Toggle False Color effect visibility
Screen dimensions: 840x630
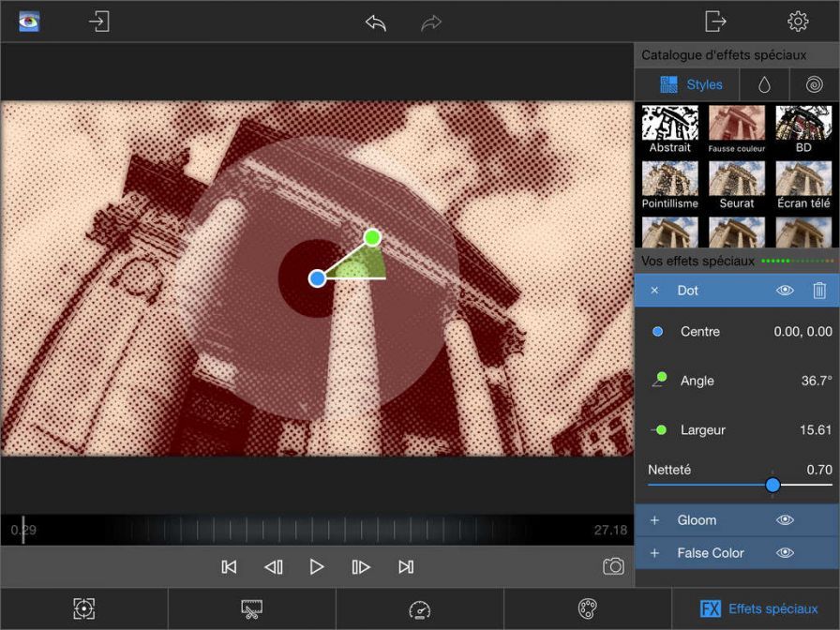pos(785,553)
